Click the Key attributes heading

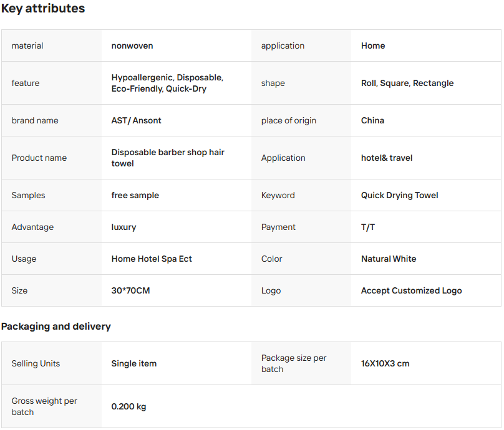click(x=43, y=9)
